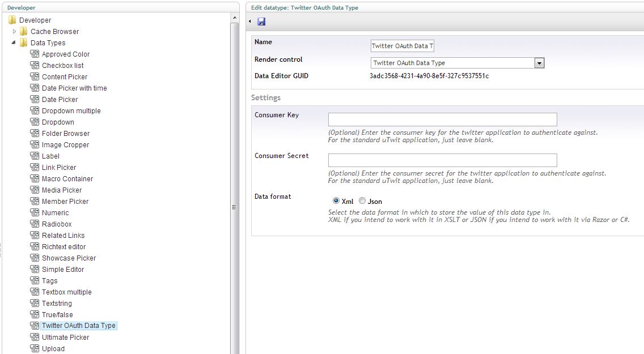644x354 pixels.
Task: Click the Radiobox datatype icon
Action: [x=35, y=224]
